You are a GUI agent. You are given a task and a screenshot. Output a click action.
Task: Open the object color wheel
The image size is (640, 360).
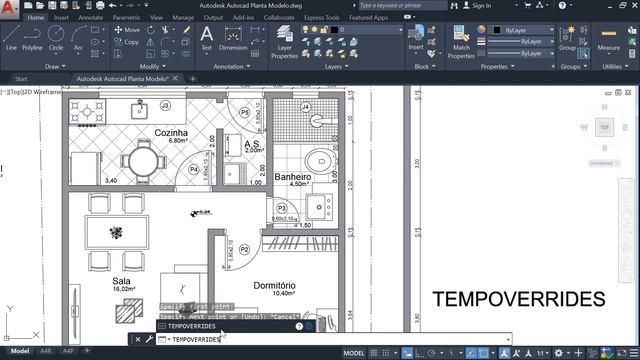(x=481, y=29)
